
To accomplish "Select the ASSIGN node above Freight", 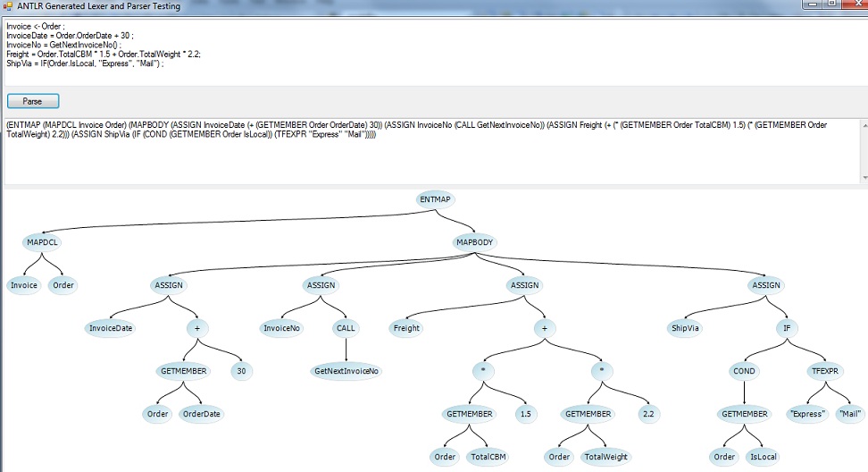I will [525, 285].
